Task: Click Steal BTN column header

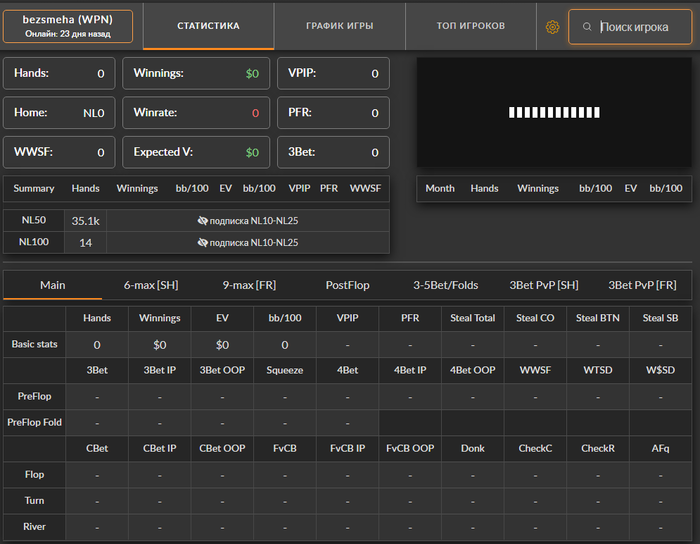Action: [597, 318]
